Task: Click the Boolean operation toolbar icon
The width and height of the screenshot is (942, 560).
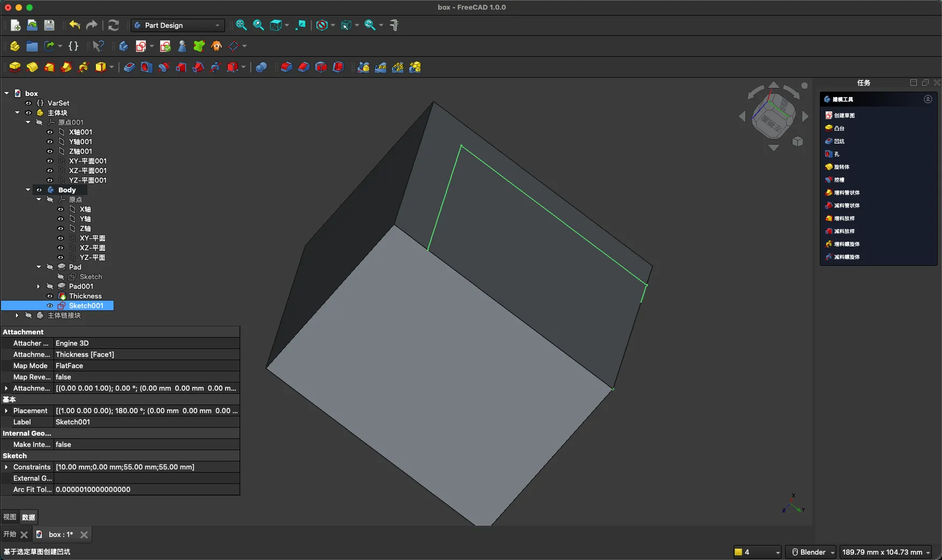Action: (261, 67)
